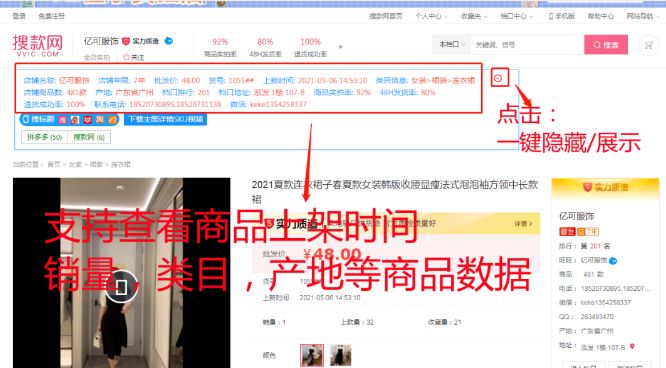The height and width of the screenshot is (368, 666).
Task: Click 微信 keke1354258337 in info panel
Action: [268, 104]
